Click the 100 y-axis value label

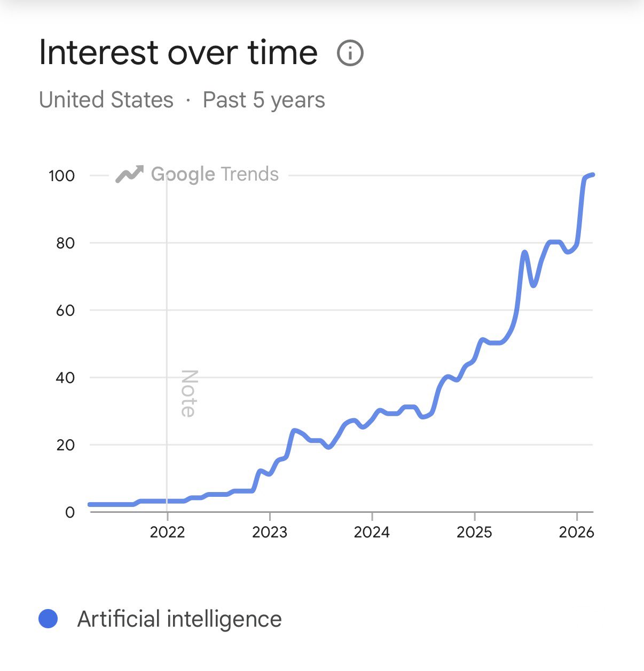pyautogui.click(x=61, y=176)
